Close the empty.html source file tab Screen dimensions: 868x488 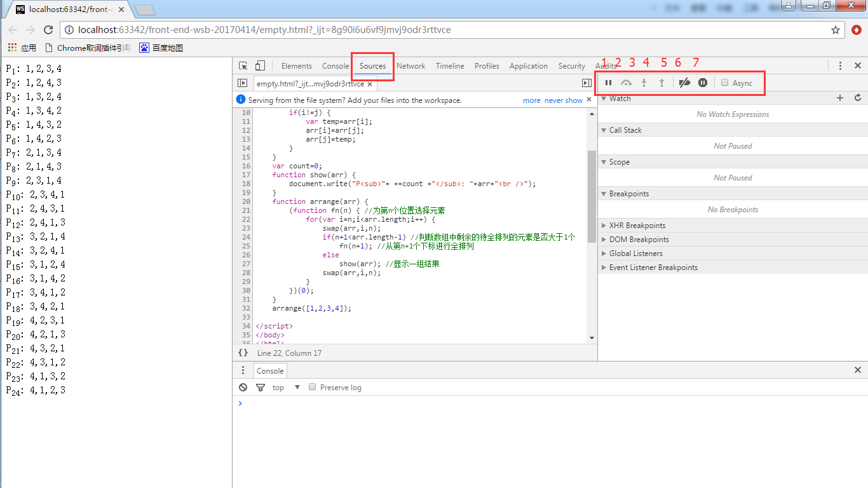click(370, 84)
